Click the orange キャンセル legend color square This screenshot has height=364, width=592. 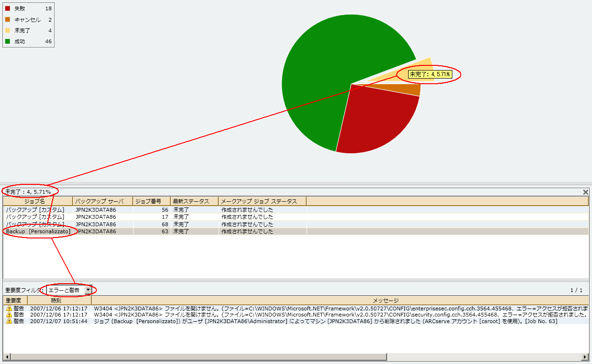tap(8, 20)
